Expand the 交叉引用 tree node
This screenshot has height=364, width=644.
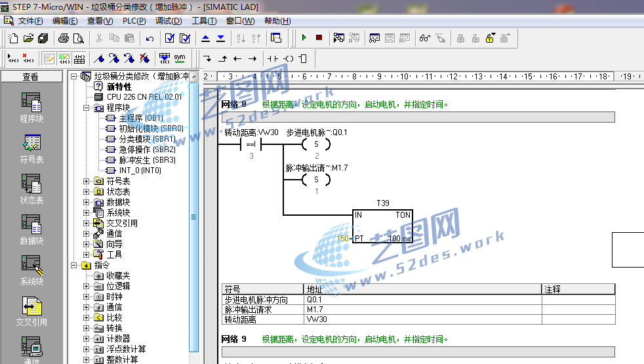(x=87, y=223)
